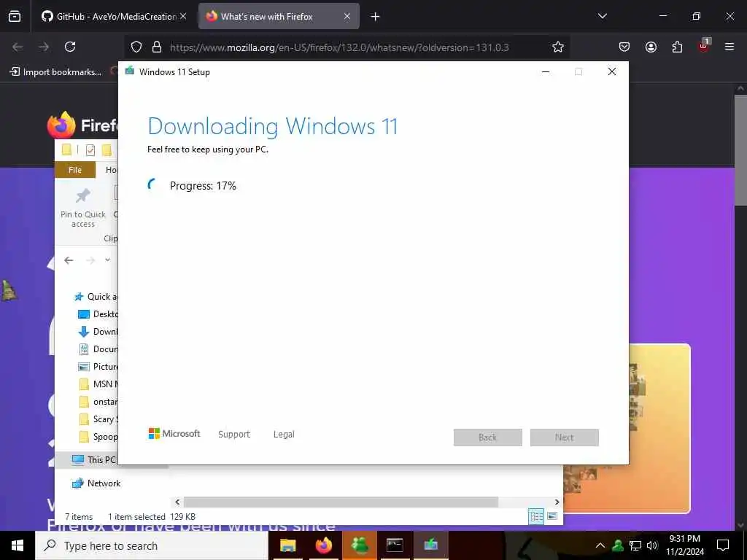Viewport: 747px width, 560px height.
Task: Open Firefox recent browsing view icon
Action: [15, 16]
